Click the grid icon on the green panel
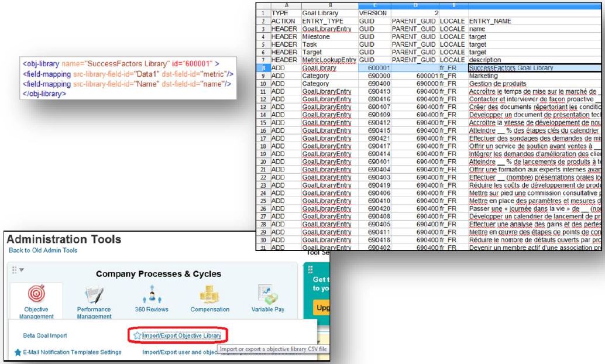This screenshot has width=605, height=364. tap(310, 269)
